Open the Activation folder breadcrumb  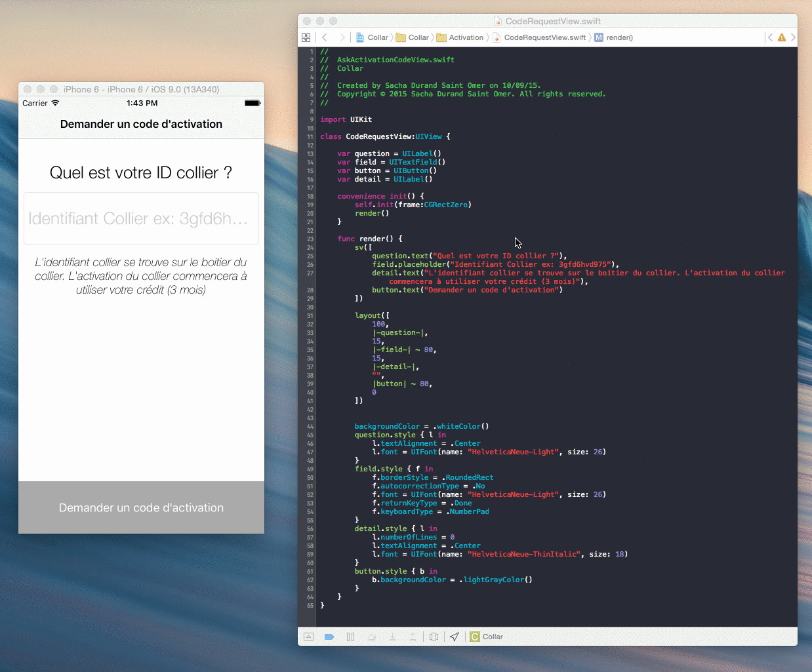click(460, 37)
